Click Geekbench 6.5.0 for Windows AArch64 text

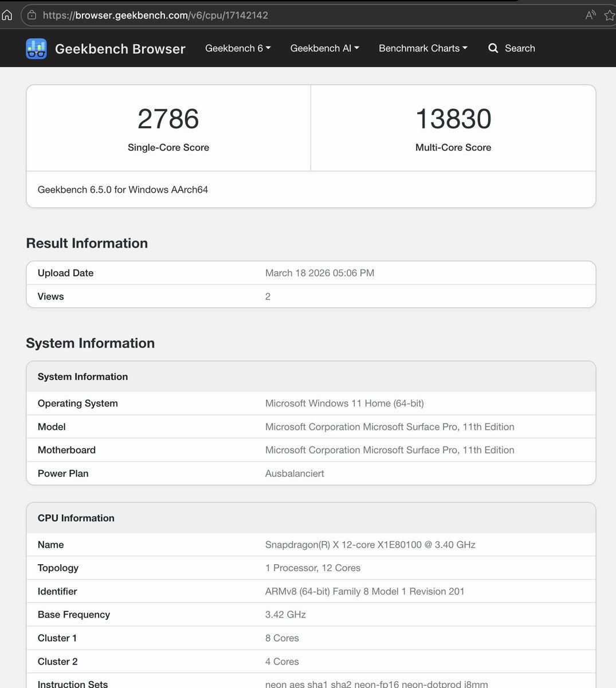pyautogui.click(x=123, y=189)
